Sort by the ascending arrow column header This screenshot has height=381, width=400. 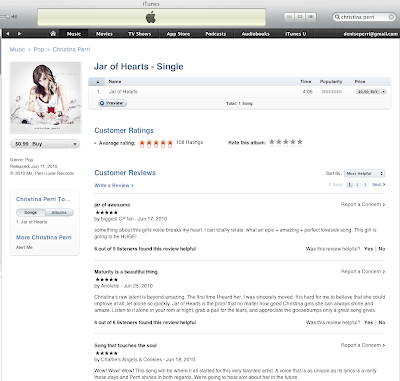pos(98,82)
